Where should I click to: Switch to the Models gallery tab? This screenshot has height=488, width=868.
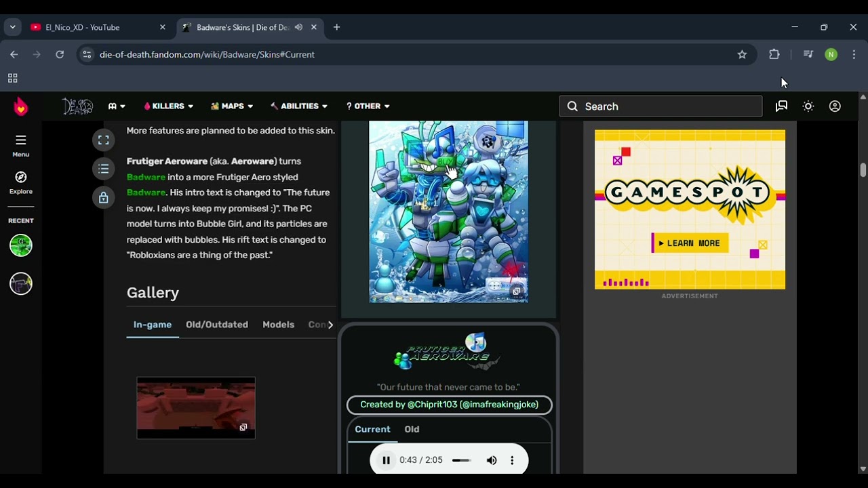278,325
